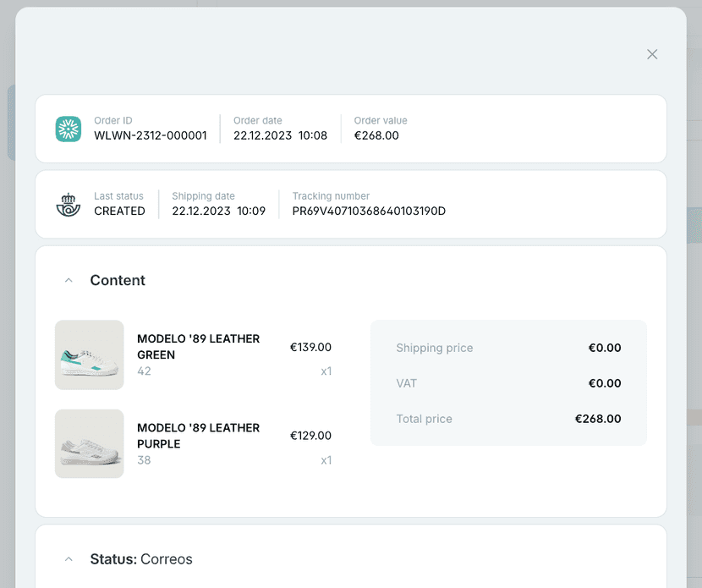Click the €268.00 total price value
The image size is (702, 588).
coord(598,419)
